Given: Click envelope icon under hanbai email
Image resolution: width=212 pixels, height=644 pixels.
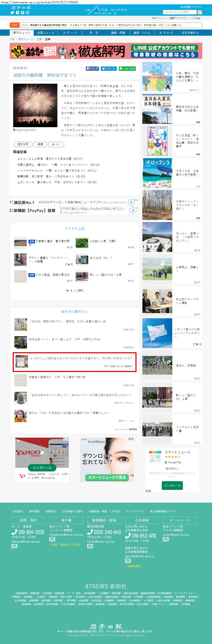Looking at the screenshot, I should [x=90, y=546].
